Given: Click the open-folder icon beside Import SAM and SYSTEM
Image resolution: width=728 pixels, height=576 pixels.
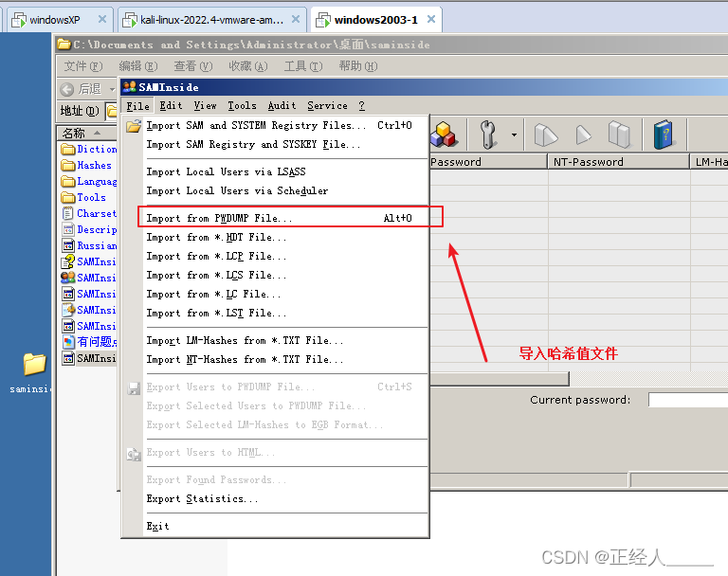Looking at the screenshot, I should pos(134,125).
